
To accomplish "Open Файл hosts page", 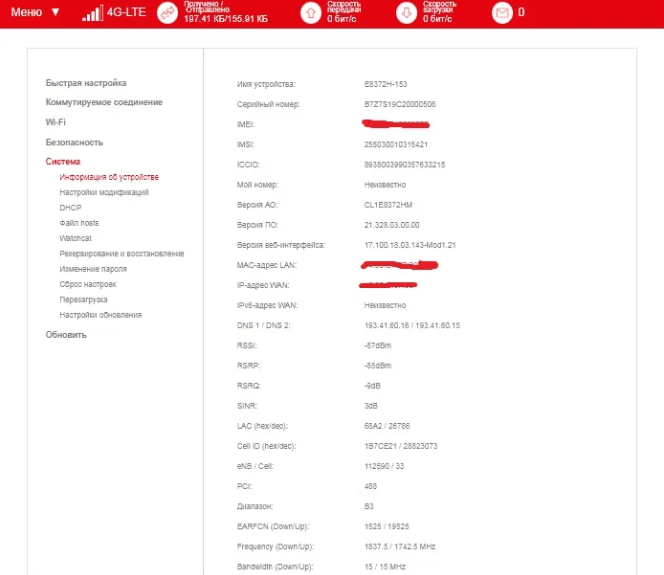I will pos(79,223).
